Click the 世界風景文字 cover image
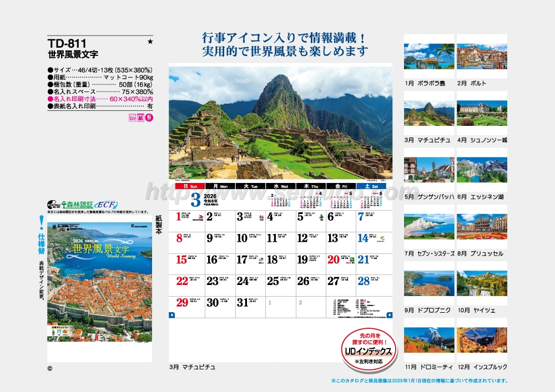The height and width of the screenshot is (392, 555). tap(99, 282)
